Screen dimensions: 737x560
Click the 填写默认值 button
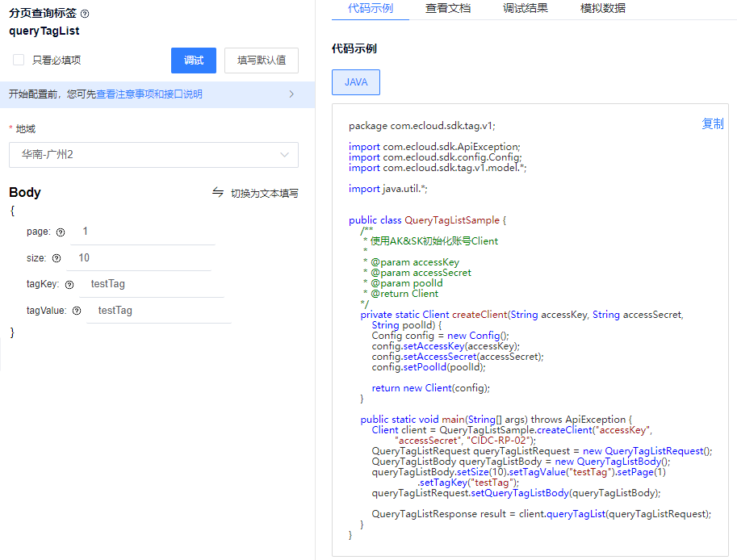click(262, 61)
